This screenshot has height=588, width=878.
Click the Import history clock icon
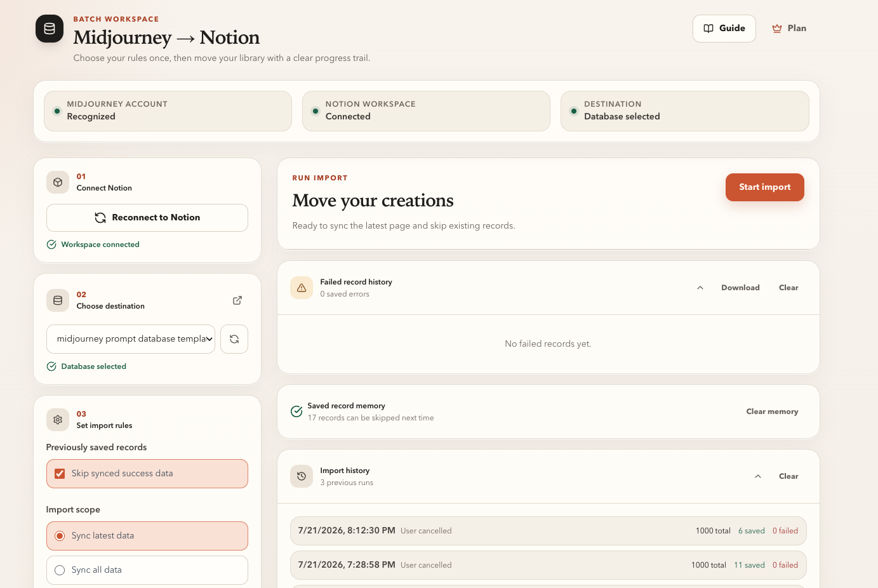[x=302, y=476]
